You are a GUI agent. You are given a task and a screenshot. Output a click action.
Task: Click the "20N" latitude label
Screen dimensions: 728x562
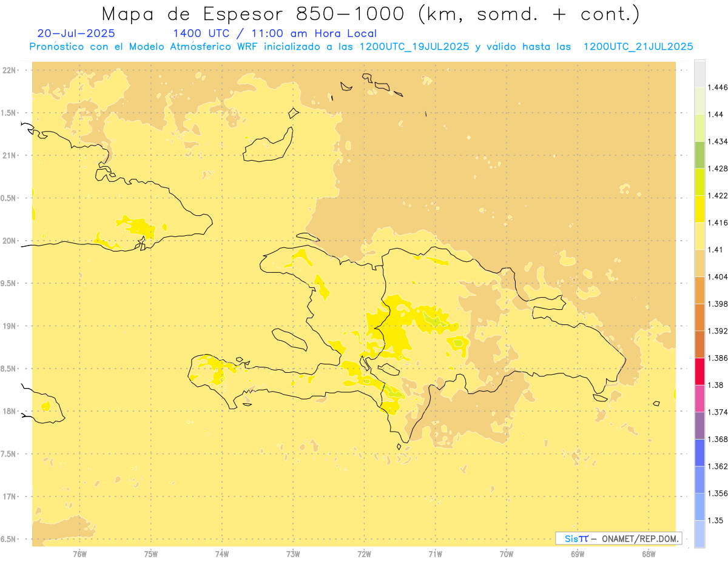point(9,241)
